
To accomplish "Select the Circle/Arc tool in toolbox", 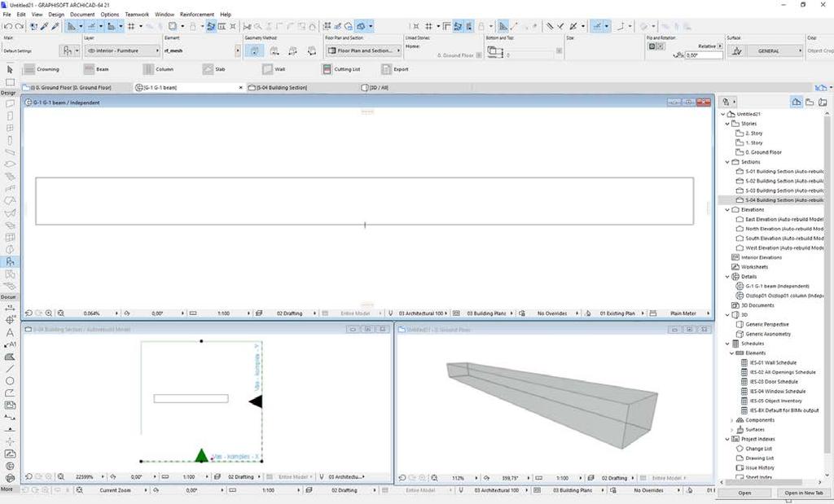I will click(10, 381).
